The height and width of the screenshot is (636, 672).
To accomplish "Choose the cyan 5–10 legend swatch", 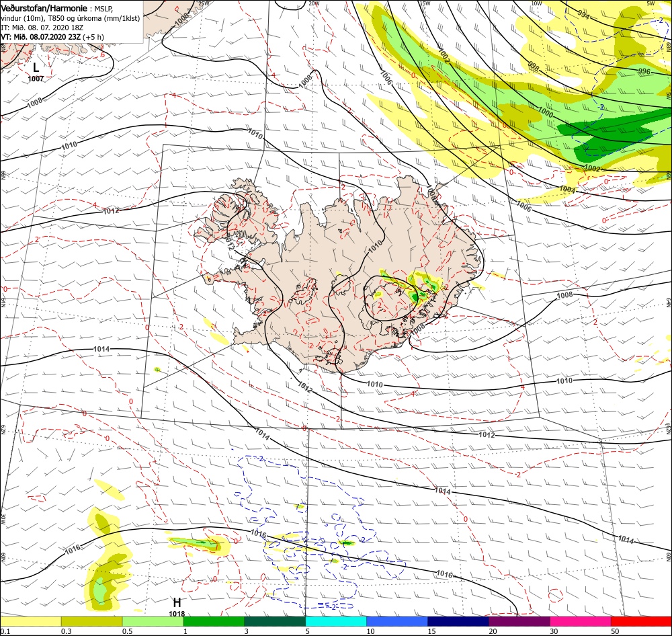I will [x=336, y=621].
